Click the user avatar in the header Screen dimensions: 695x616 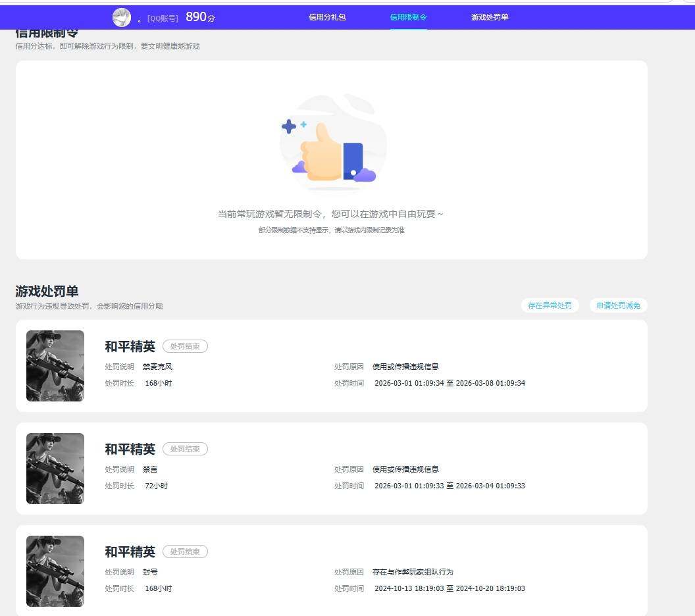(122, 17)
